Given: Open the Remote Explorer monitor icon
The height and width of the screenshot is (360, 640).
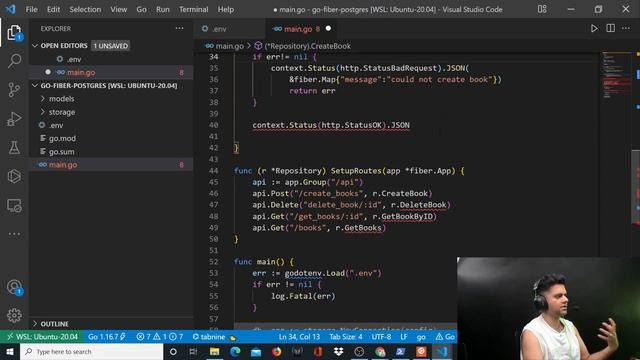Looking at the screenshot, I should (14, 205).
